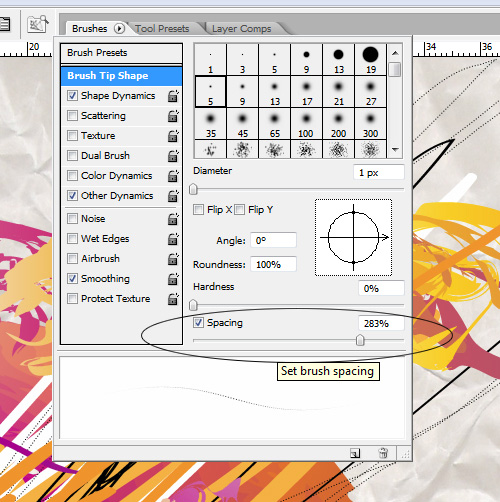Click the Color Dynamics lock icon
The image size is (500, 502).
tap(173, 176)
